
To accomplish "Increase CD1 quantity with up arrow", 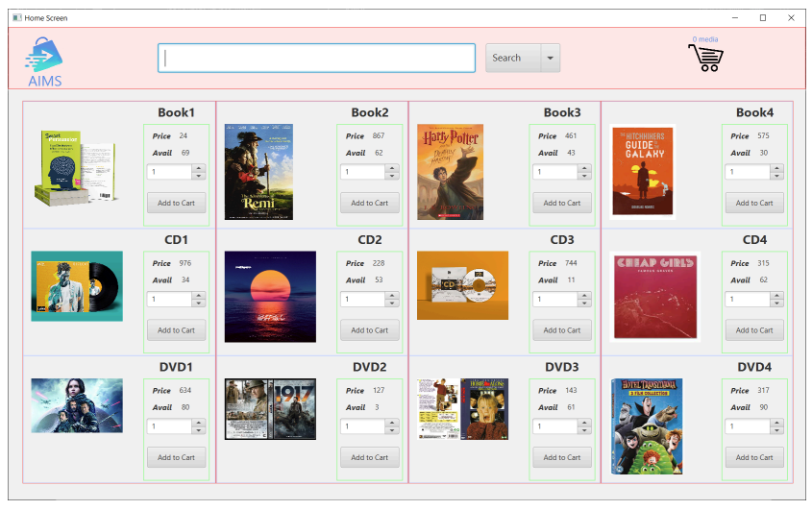I will click(x=199, y=295).
